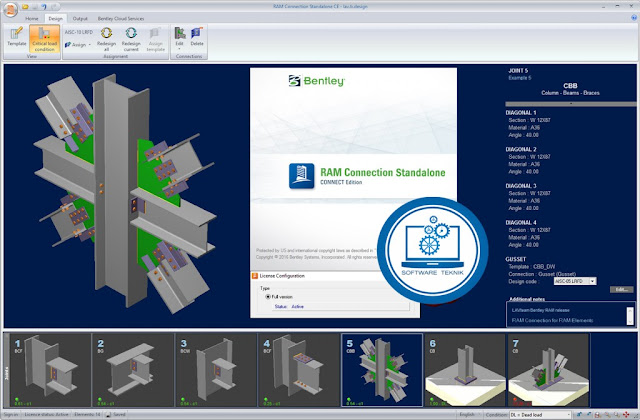Click the DIAGONAL 3 heading in properties panel
Screen dimensions: 640x420
pos(521,186)
